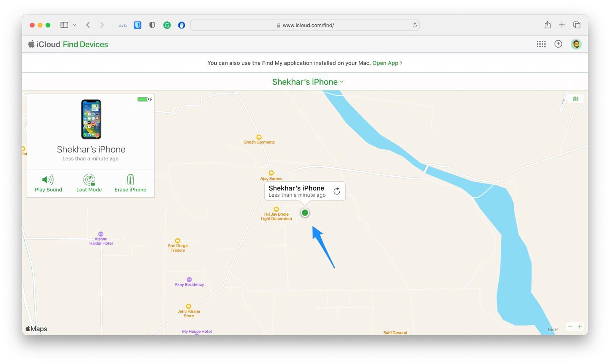This screenshot has width=610, height=364.
Task: Open the Find My app link
Action: tap(387, 63)
